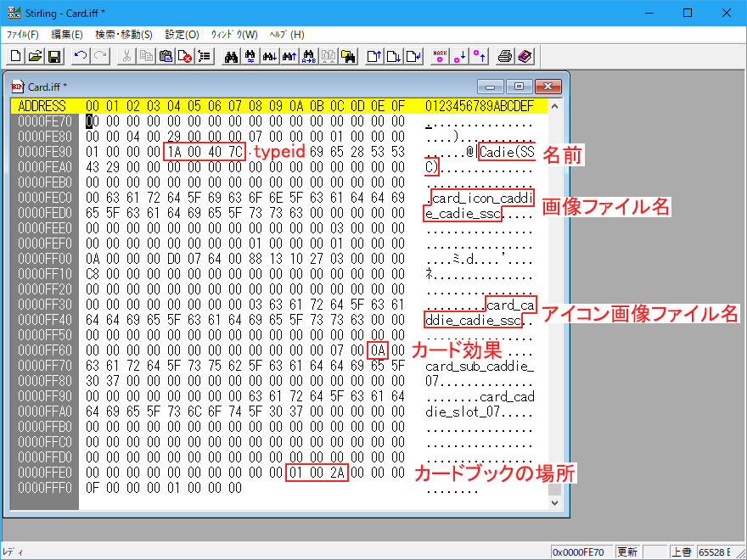Open the ウィンドウ(W) menu
Image resolution: width=747 pixels, height=560 pixels.
(x=234, y=35)
